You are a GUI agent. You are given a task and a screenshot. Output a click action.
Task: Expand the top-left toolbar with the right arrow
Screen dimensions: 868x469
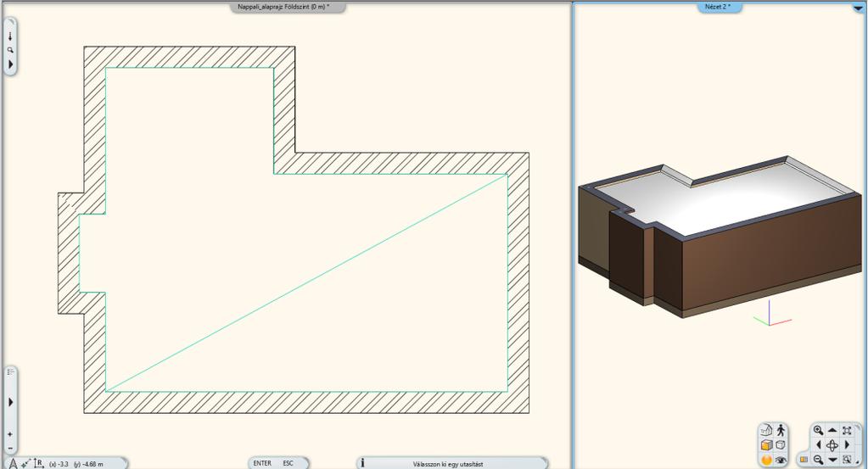tap(10, 64)
